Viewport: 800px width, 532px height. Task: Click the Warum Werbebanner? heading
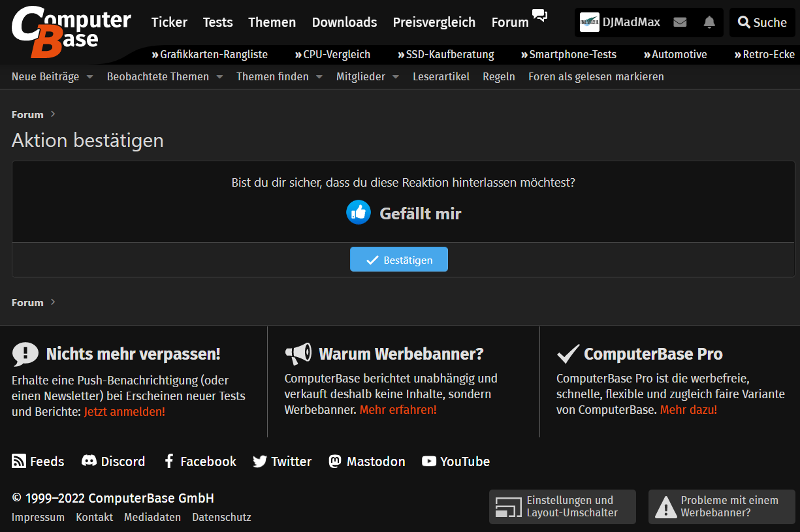401,354
